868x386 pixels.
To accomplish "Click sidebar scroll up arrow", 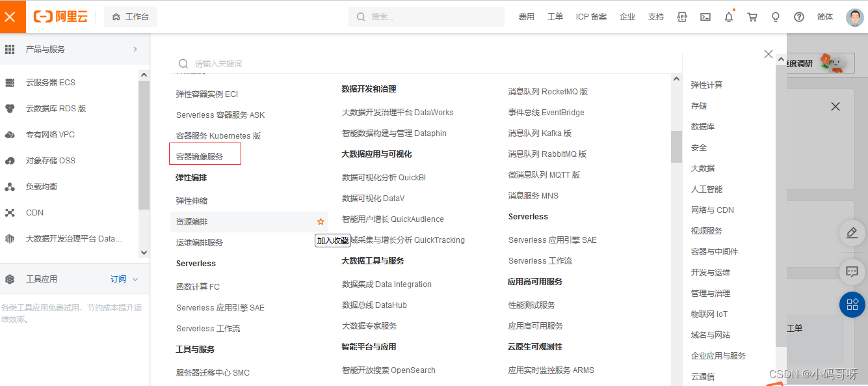I will tap(144, 75).
